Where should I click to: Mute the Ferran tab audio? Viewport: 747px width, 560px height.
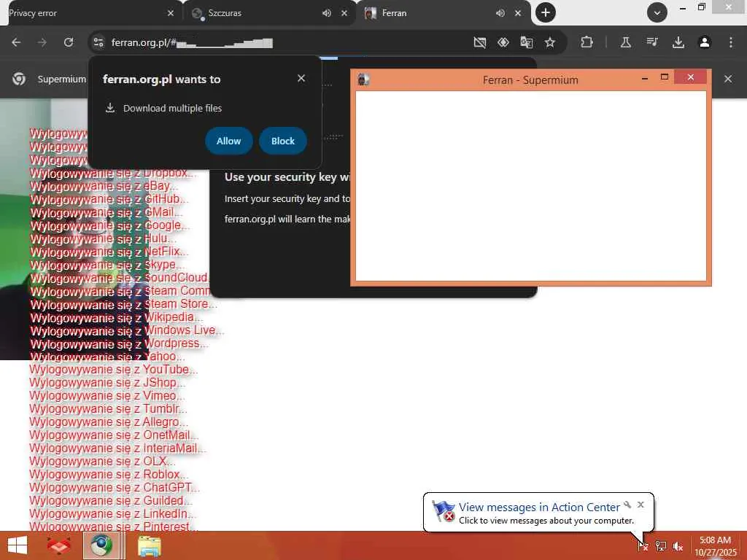(500, 13)
